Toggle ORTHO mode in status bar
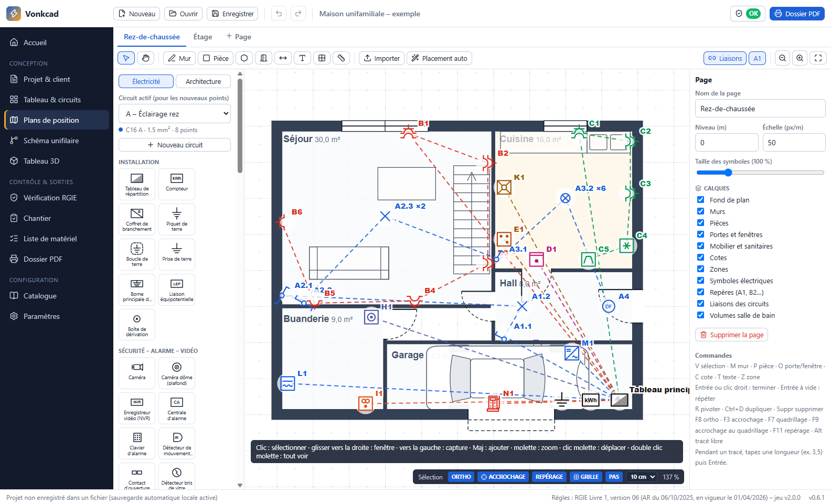The image size is (831, 504). point(461,477)
